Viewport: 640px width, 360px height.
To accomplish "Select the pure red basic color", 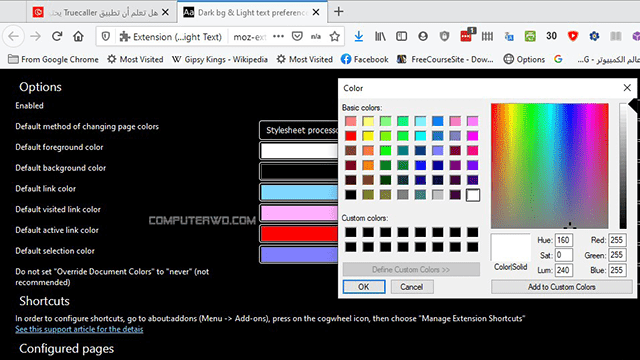I will click(351, 136).
